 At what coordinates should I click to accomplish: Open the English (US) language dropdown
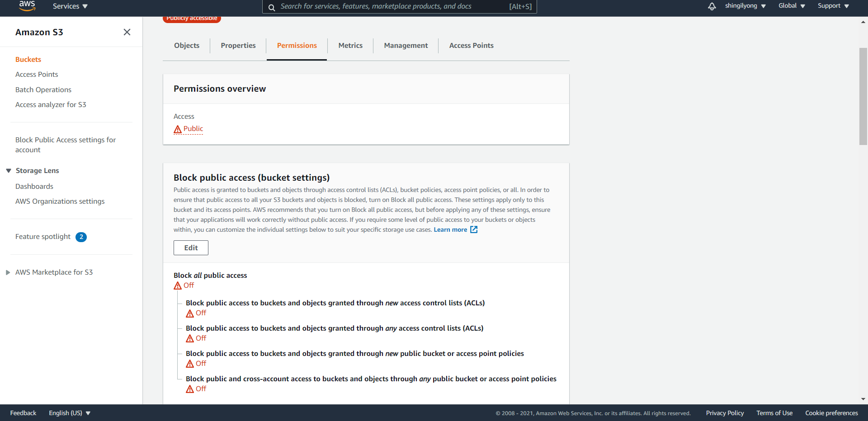pyautogui.click(x=70, y=413)
